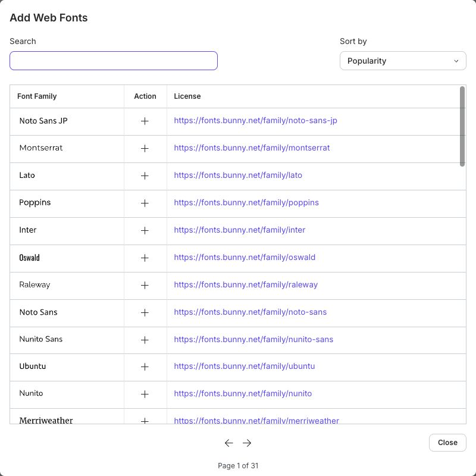This screenshot has width=476, height=476.
Task: Click the plus icon for Noto Sans
Action: tap(145, 312)
